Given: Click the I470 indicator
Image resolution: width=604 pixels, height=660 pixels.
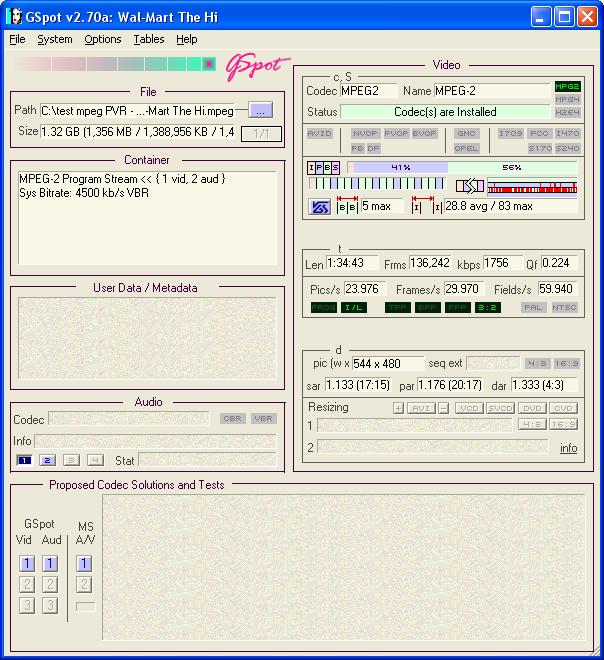Looking at the screenshot, I should (567, 133).
